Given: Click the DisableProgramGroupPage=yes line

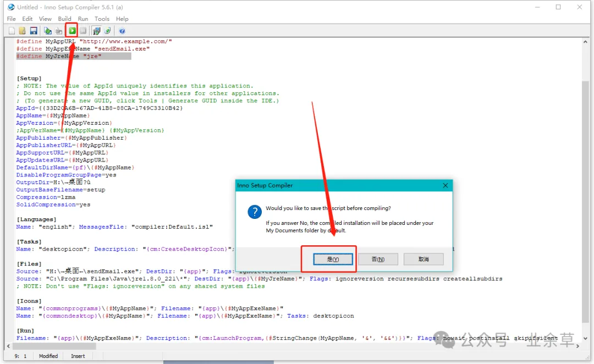Looking at the screenshot, I should pos(66,175).
